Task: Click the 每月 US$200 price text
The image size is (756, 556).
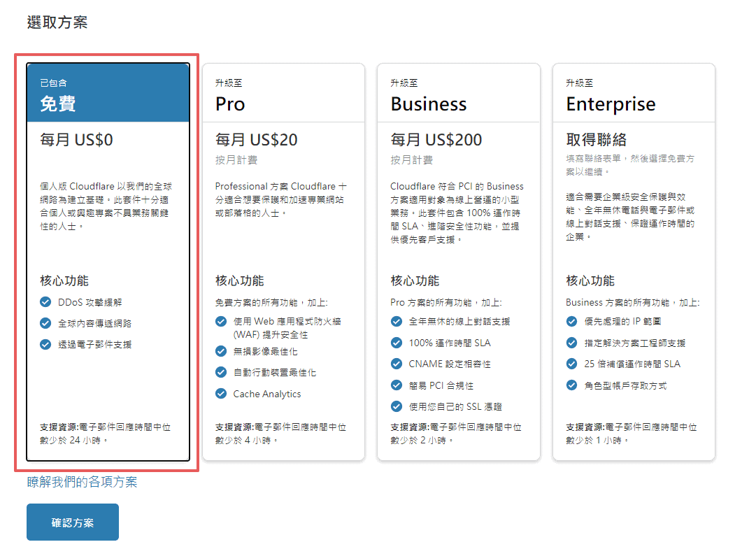Action: pos(436,140)
